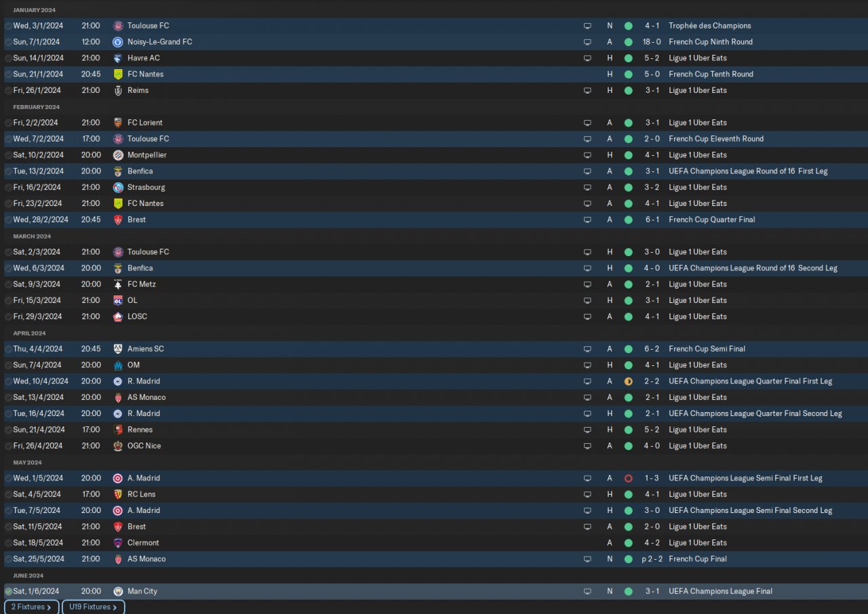Click the TV broadcast icon on Noisy-Le-Grand FC row
Screen dimensions: 868x614
pos(587,42)
